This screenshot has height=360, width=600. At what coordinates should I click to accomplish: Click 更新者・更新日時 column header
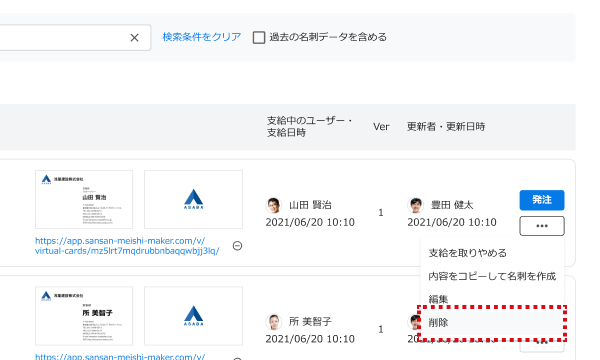click(446, 127)
